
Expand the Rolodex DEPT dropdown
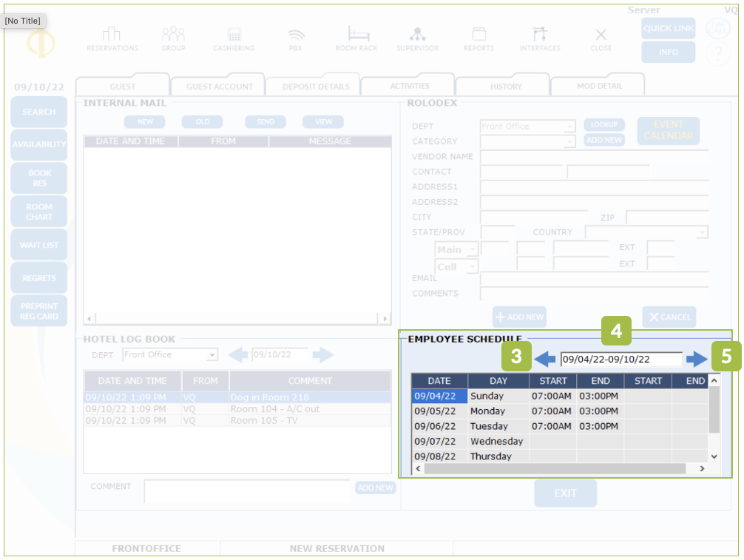(569, 126)
